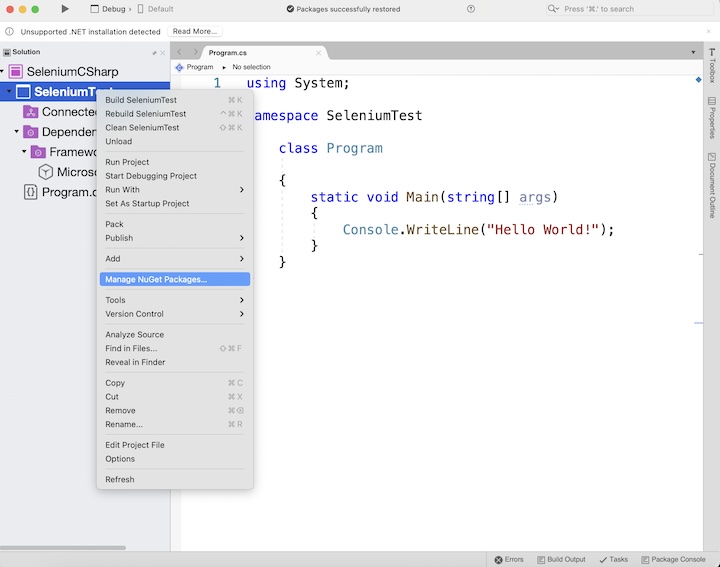Switch to the Program.cs tab
The height and width of the screenshot is (567, 720).
coord(228,52)
